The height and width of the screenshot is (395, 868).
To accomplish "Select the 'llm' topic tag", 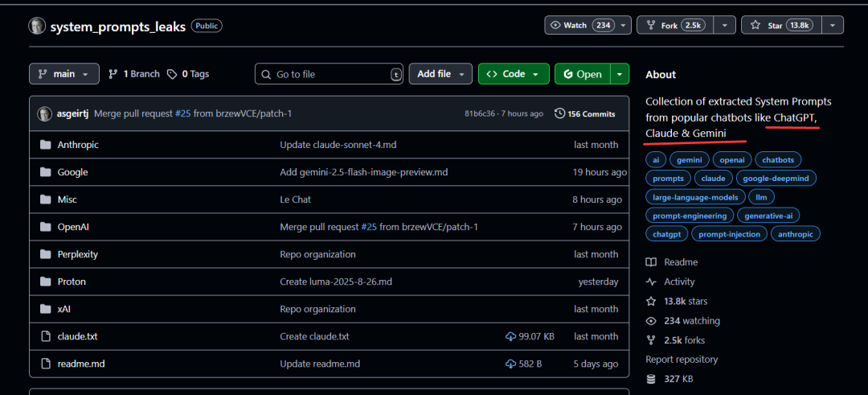I will pyautogui.click(x=761, y=196).
